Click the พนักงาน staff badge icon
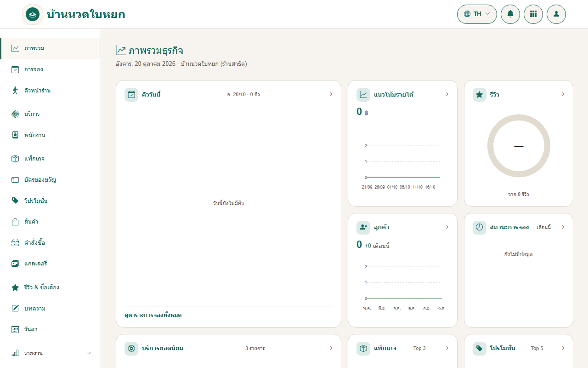Screen dimensions: 588x368 point(15,135)
